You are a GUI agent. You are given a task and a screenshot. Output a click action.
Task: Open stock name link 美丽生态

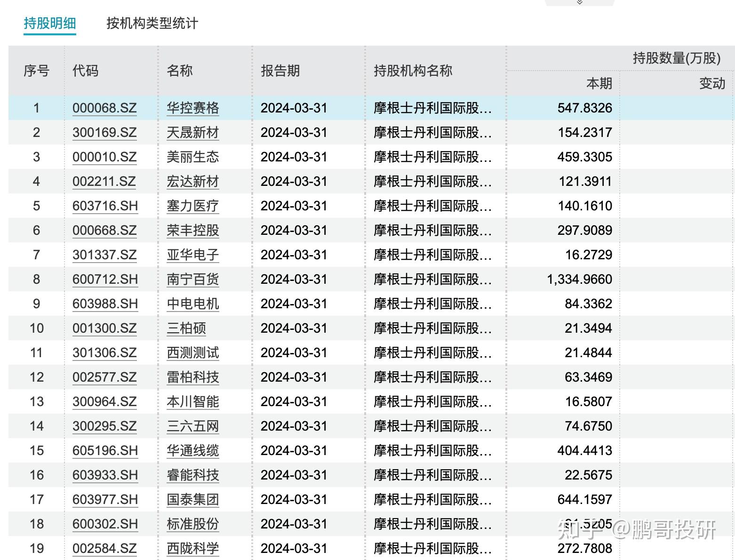tap(193, 157)
